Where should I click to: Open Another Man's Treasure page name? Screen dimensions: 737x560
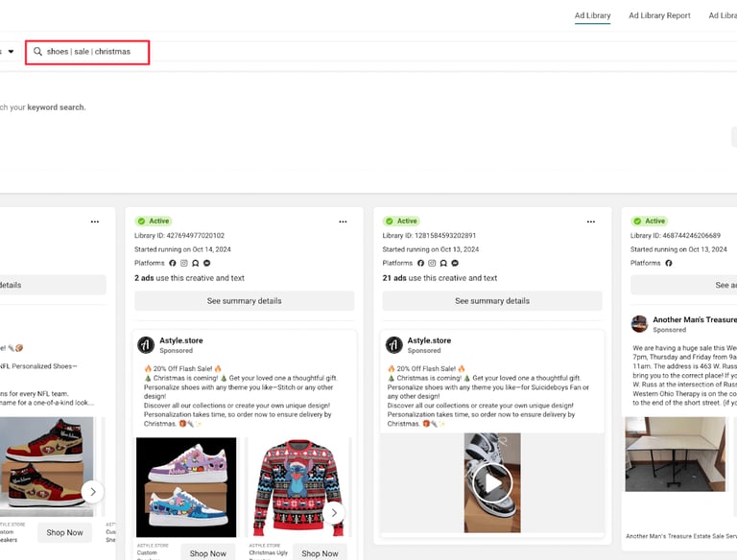[695, 319]
